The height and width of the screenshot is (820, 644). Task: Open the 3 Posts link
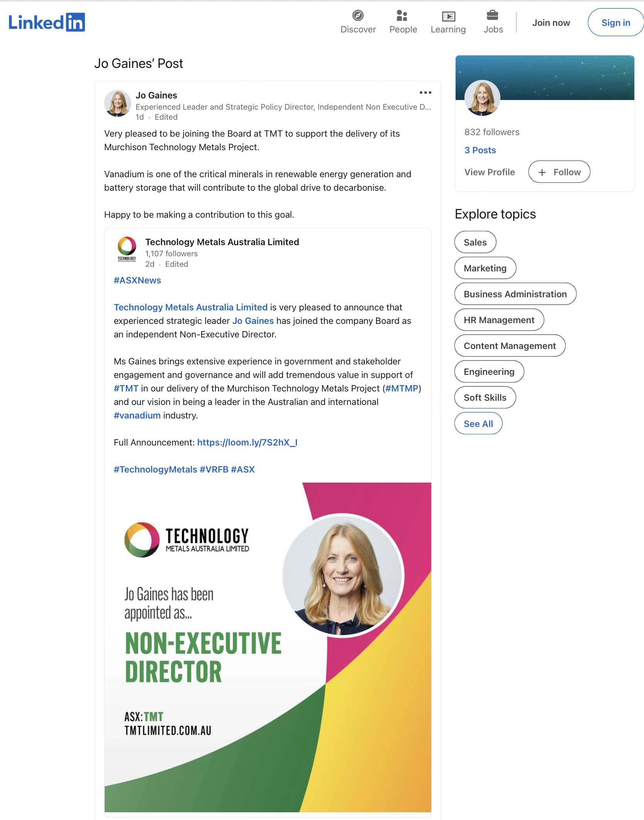coord(480,150)
